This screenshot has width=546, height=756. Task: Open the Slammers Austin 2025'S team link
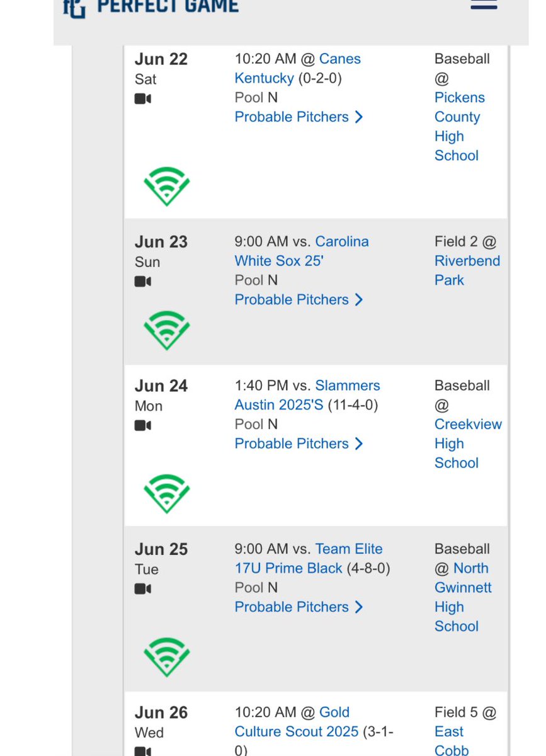coord(307,395)
